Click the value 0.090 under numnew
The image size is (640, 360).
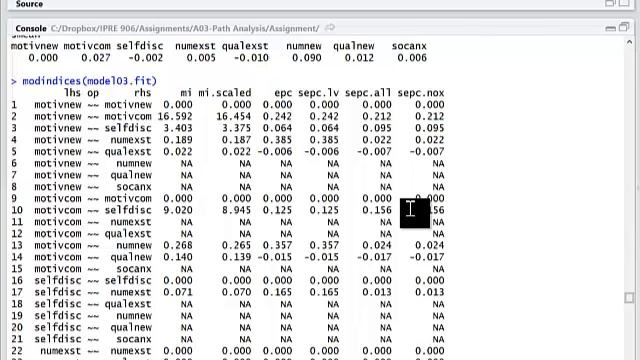pos(307,58)
